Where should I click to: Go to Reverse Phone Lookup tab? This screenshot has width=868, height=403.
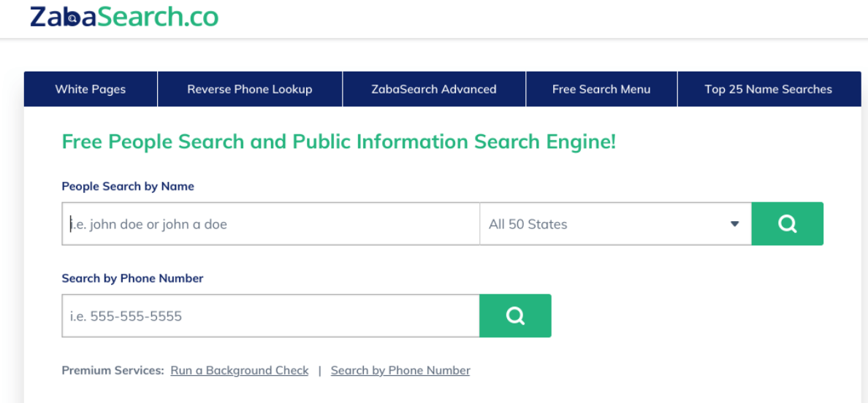tap(250, 89)
